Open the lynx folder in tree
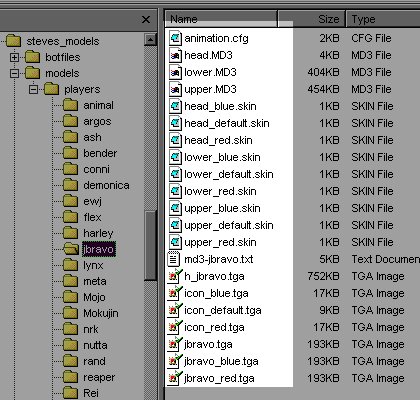 [x=93, y=265]
